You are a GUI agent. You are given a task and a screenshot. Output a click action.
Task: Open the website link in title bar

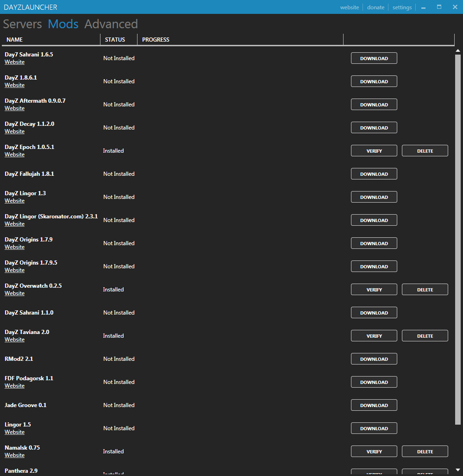coord(350,7)
